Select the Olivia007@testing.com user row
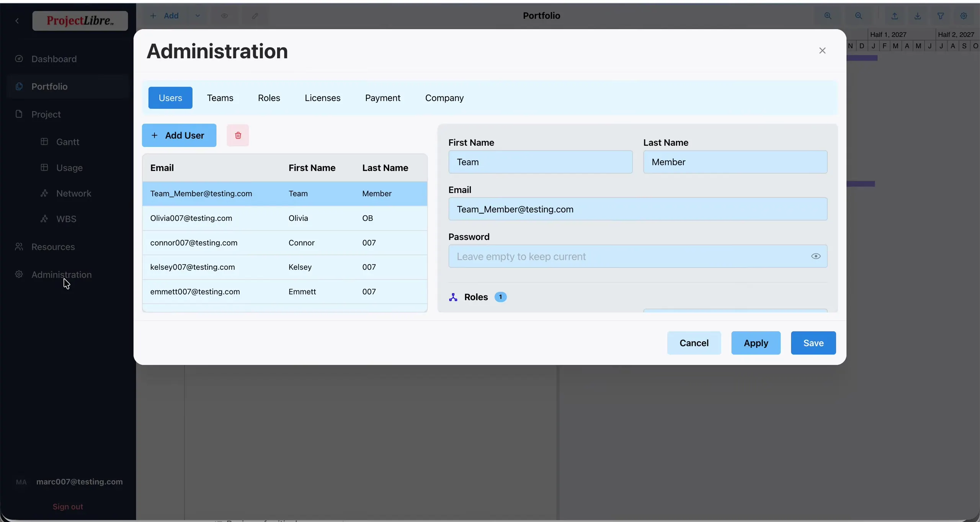 [x=285, y=218]
